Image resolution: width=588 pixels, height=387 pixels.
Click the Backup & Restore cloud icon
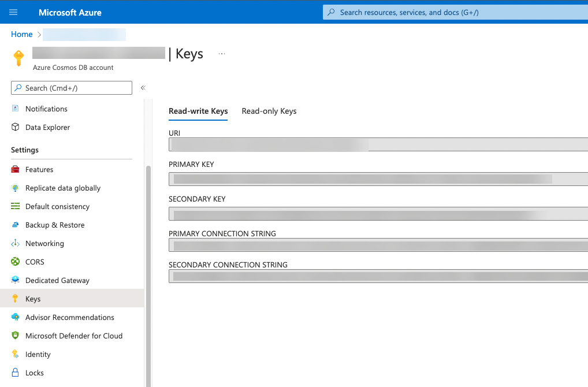click(x=15, y=225)
